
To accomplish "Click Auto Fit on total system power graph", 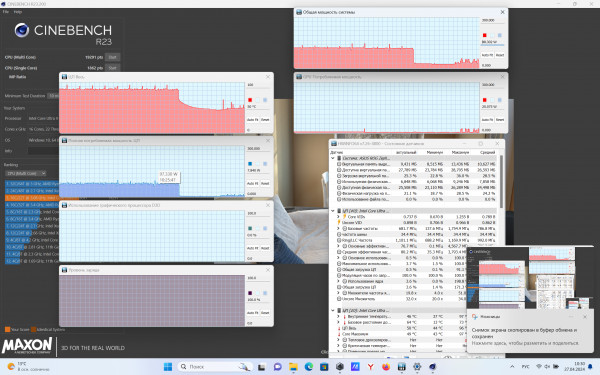I will [487, 55].
